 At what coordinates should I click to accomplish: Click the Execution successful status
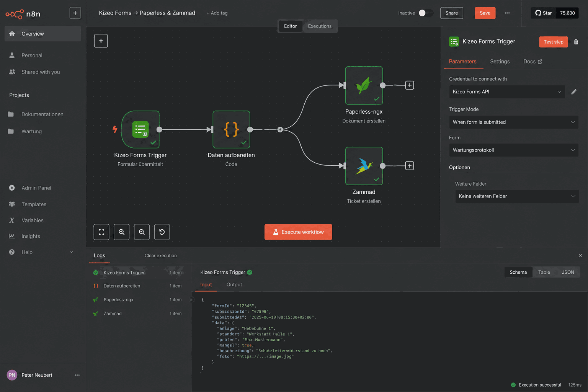click(536, 385)
